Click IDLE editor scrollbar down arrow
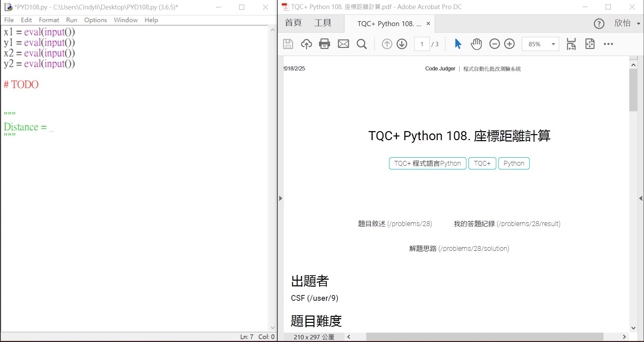 tap(273, 328)
